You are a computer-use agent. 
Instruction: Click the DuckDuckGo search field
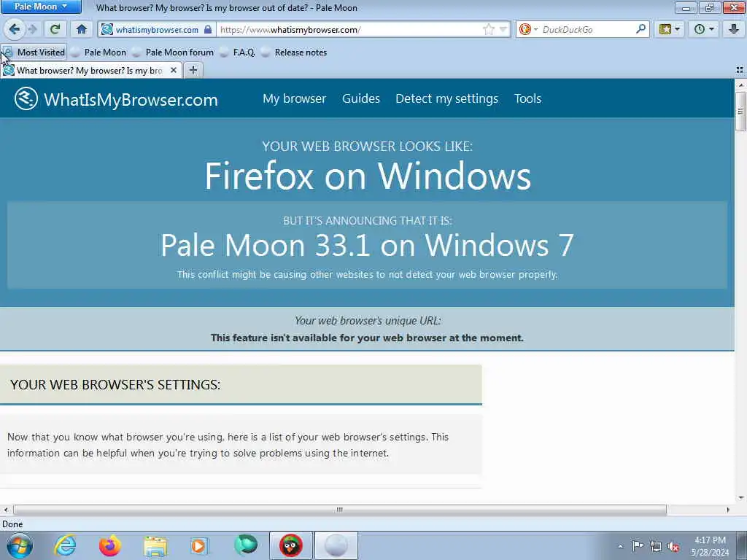tap(587, 29)
